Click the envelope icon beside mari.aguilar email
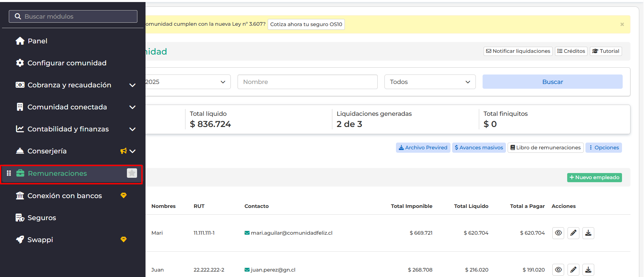The width and height of the screenshot is (644, 277). click(x=247, y=233)
